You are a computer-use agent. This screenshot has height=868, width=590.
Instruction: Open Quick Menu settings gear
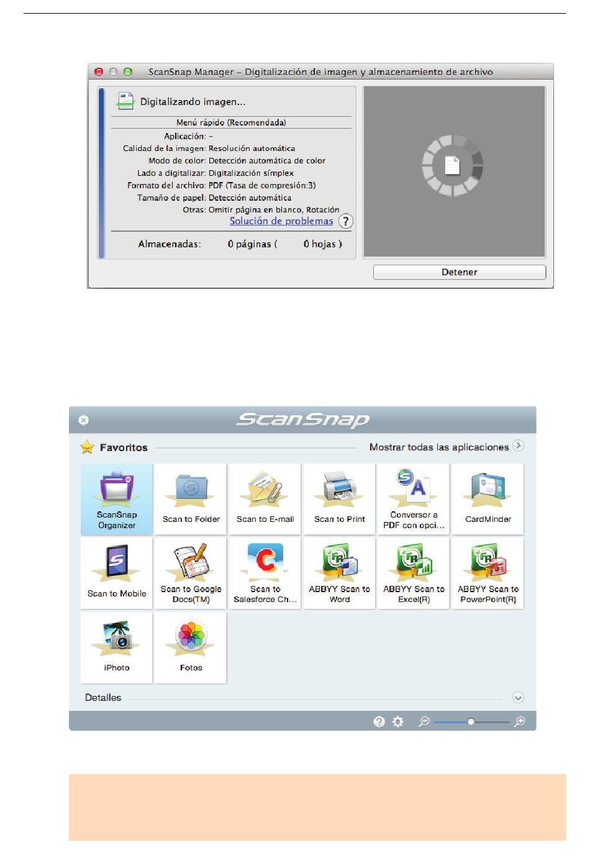pyautogui.click(x=398, y=721)
